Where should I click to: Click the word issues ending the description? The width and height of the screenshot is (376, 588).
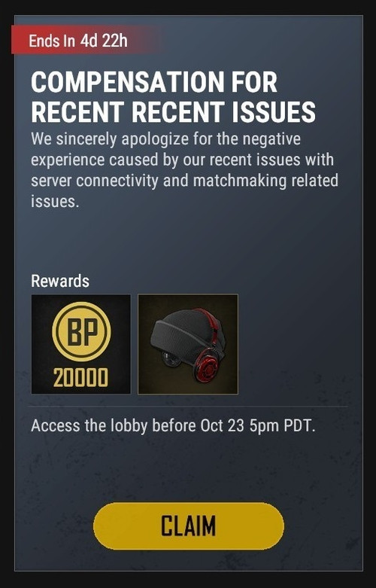pos(55,202)
